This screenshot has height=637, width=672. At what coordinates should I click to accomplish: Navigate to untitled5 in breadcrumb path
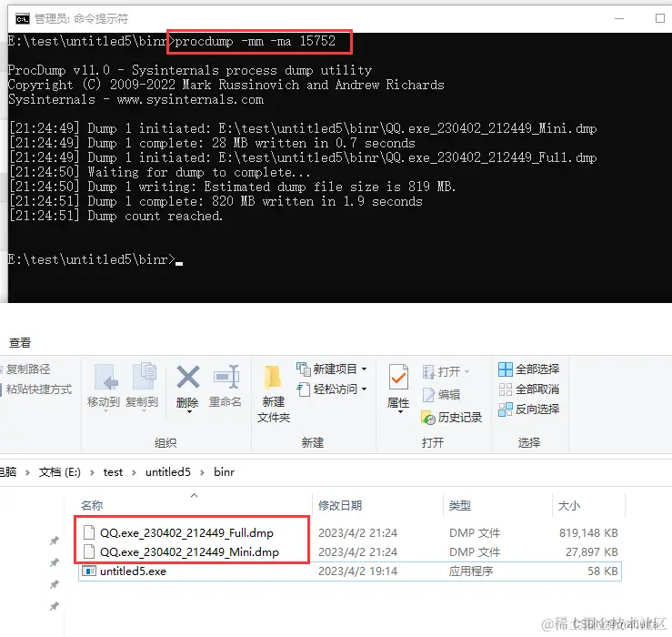tap(168, 472)
